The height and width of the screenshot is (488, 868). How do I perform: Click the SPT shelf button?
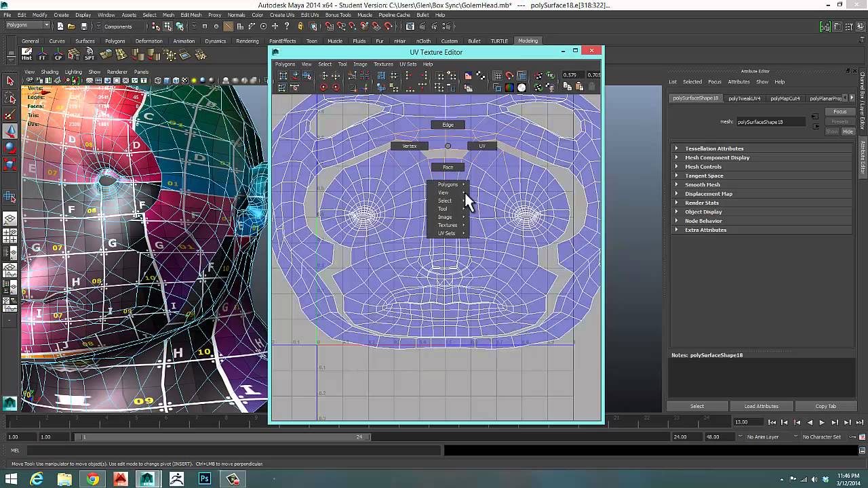click(x=89, y=54)
